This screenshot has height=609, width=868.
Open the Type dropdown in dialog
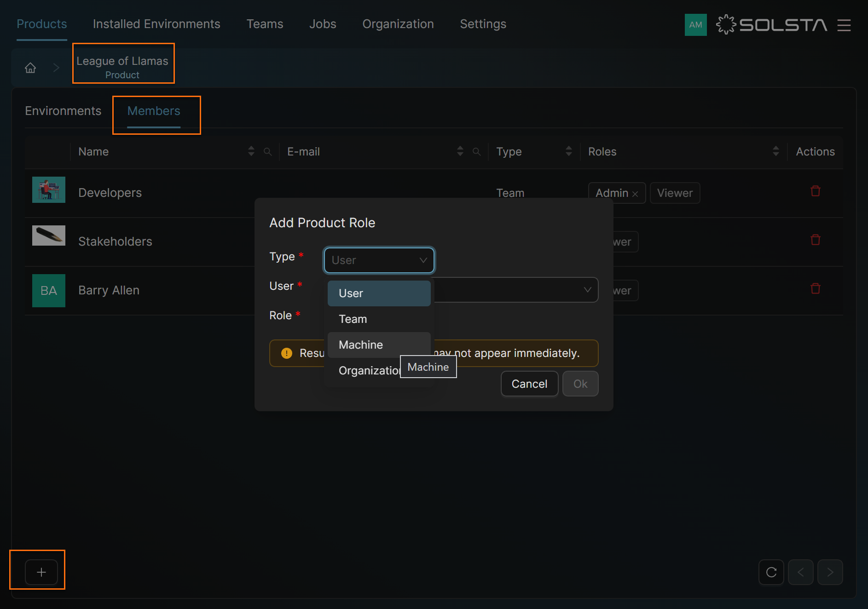coord(379,260)
